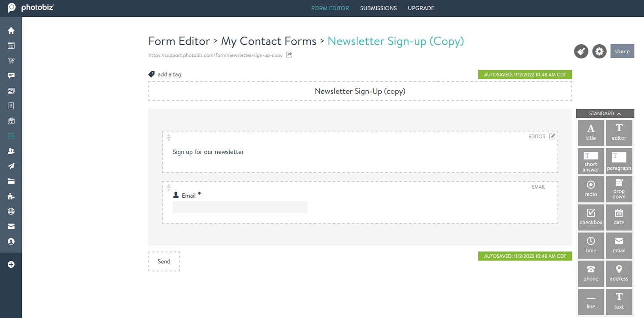Open the shopping cart section in sidebar
This screenshot has height=318, width=644.
pyautogui.click(x=11, y=61)
